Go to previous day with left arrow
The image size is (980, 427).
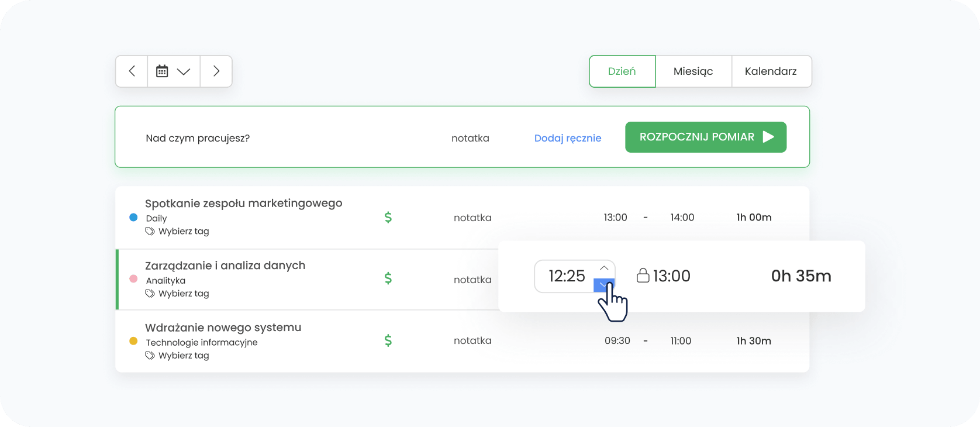[132, 71]
